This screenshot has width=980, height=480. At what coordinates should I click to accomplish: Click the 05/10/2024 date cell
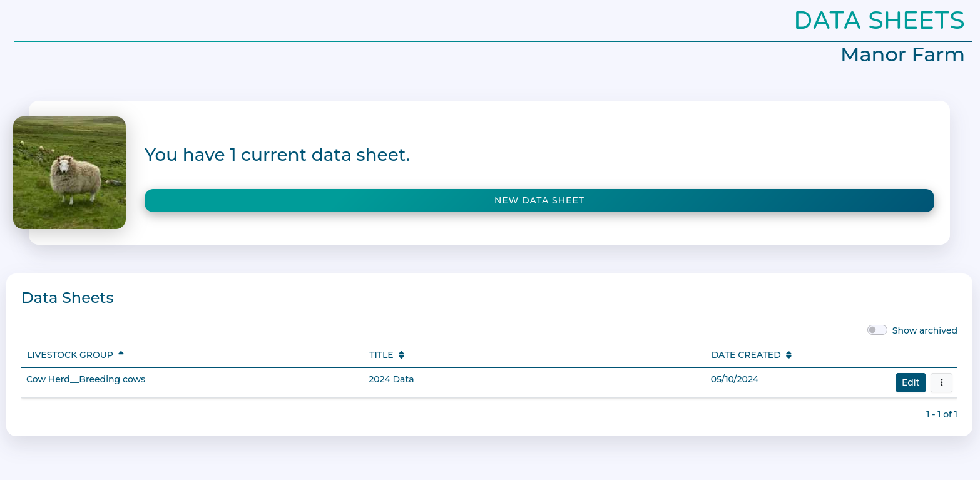(734, 379)
